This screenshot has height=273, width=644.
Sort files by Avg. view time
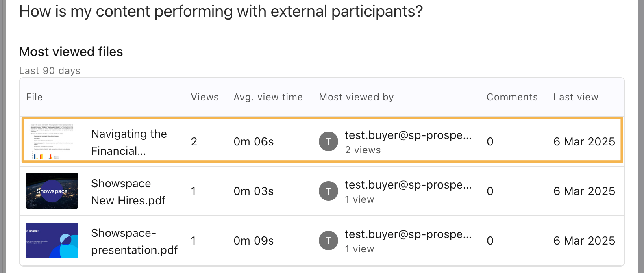268,97
